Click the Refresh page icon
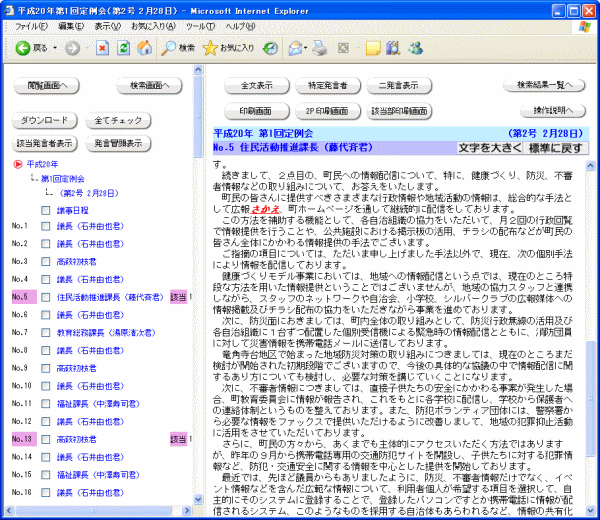 click(124, 48)
